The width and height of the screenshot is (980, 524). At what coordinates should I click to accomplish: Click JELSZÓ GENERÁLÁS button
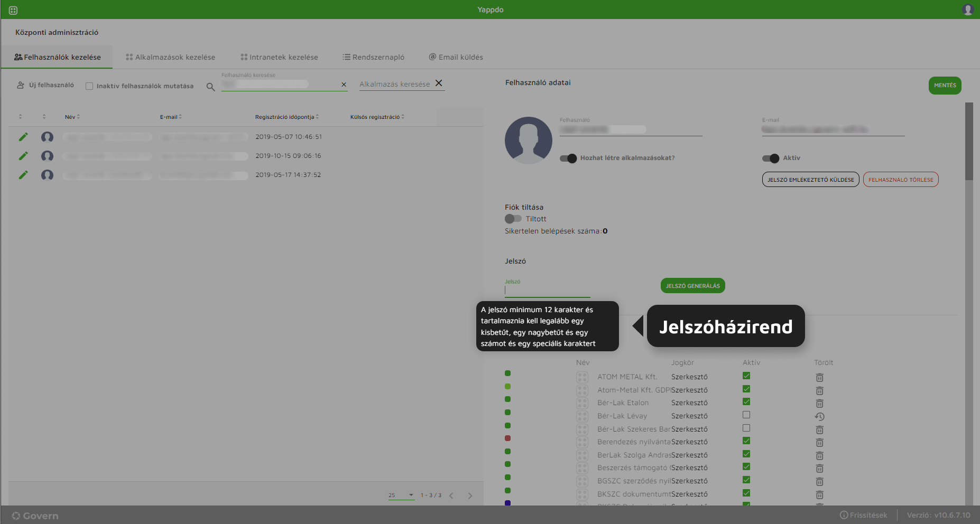692,286
